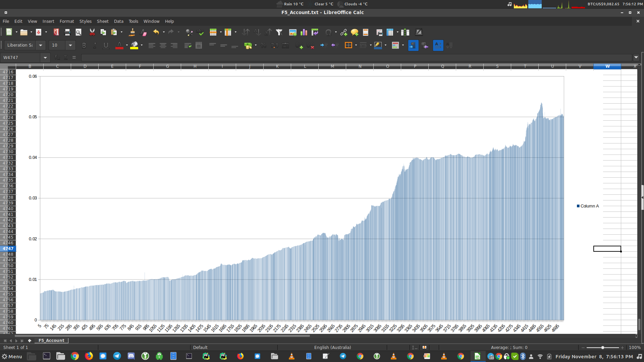The image size is (644, 362).
Task: Toggle Bold formatting
Action: pos(84,45)
